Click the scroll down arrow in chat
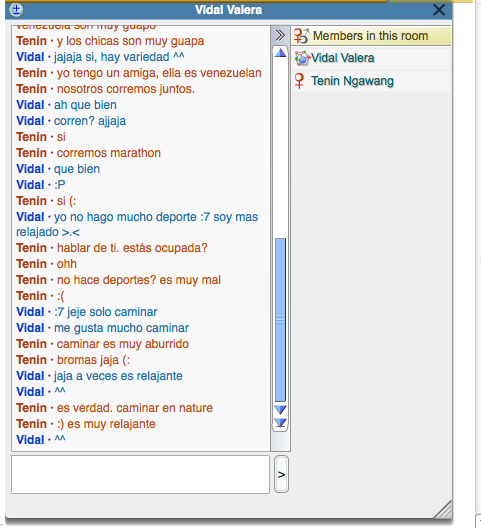The height and width of the screenshot is (528, 481). tap(280, 409)
